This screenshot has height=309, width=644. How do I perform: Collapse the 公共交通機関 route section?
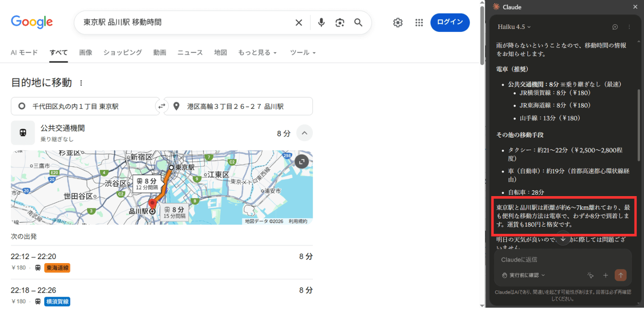(x=304, y=133)
